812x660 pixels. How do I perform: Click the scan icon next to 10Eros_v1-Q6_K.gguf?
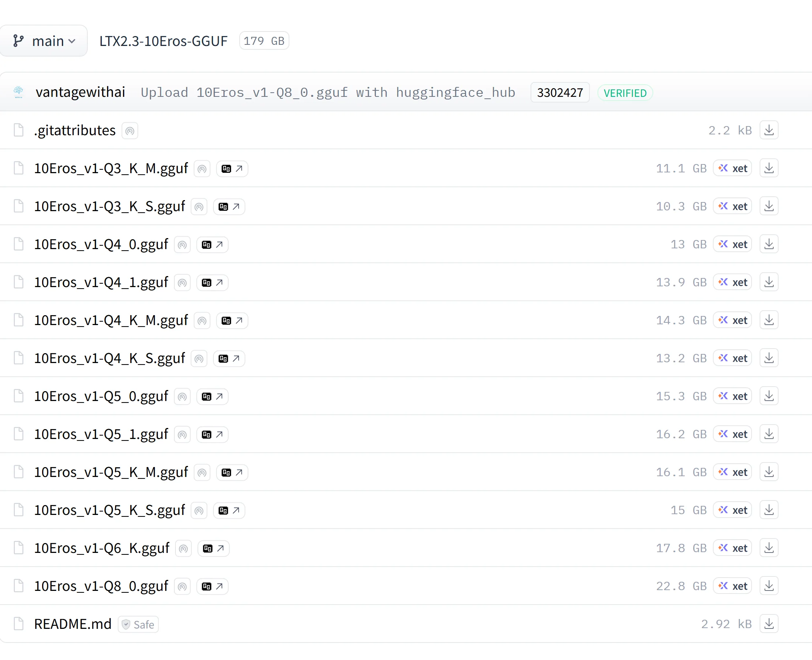183,549
